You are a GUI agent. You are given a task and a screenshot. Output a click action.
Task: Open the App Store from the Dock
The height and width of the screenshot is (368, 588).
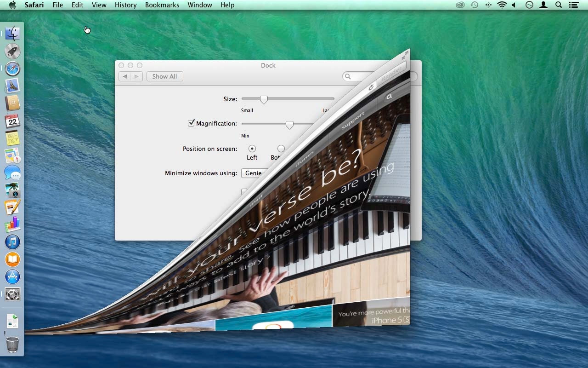(12, 276)
